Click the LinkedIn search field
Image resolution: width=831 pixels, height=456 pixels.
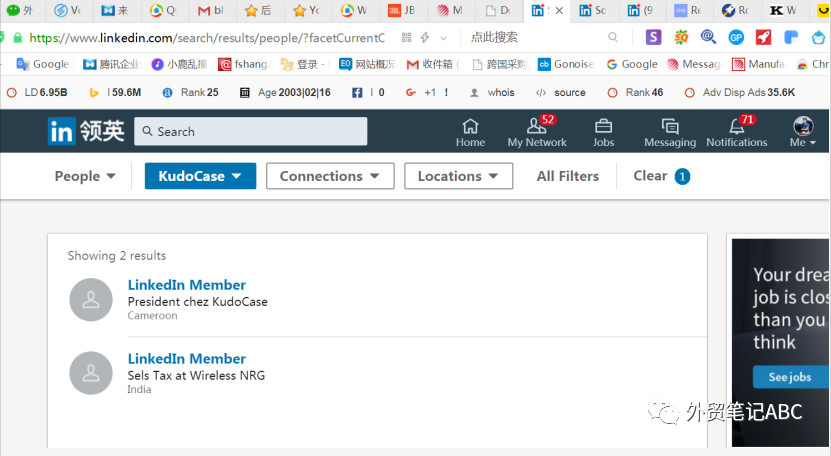click(251, 131)
